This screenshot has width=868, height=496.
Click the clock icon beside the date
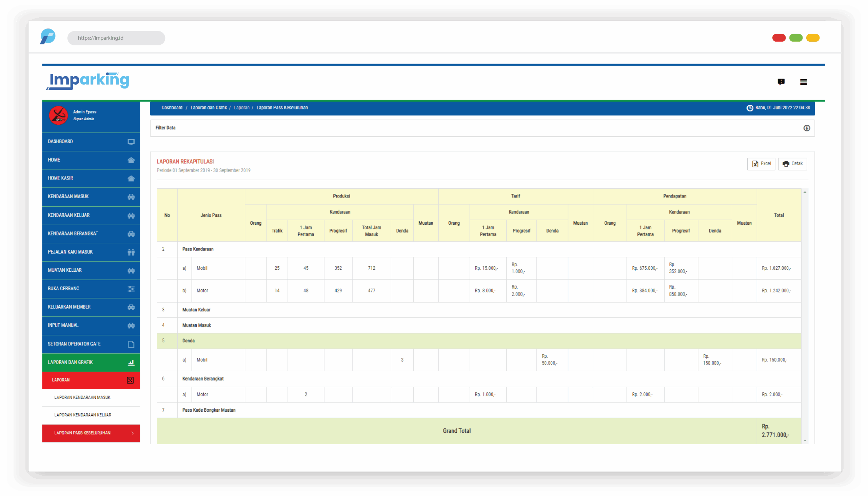(750, 108)
